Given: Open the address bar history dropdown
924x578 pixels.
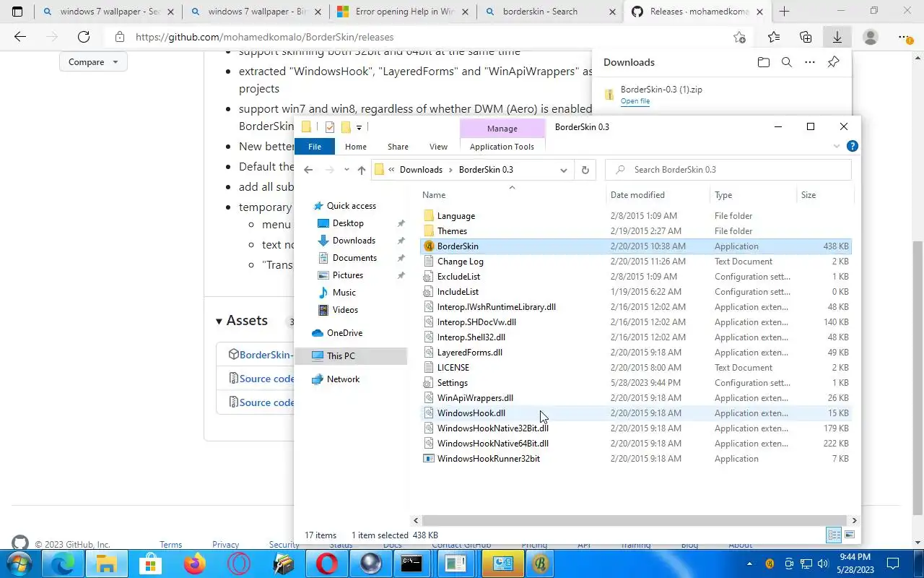Looking at the screenshot, I should (564, 170).
